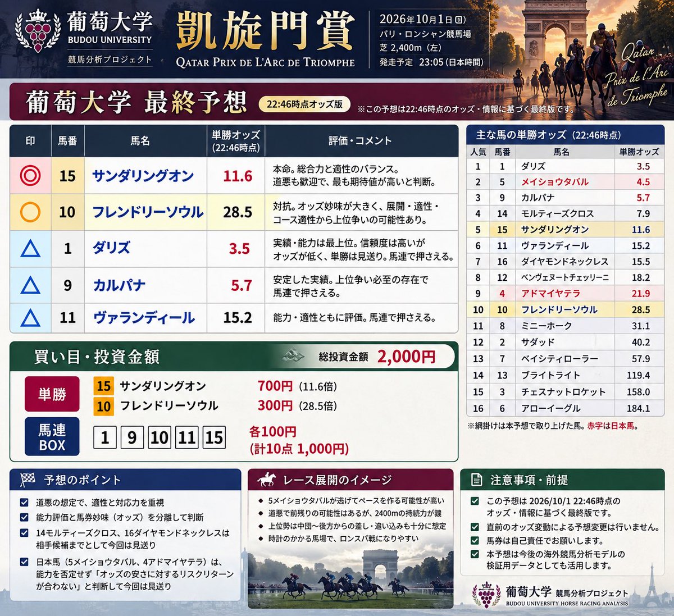Select box number 9 in the 馬連 BOX
Screen dimensions: 674x616
(x=132, y=437)
